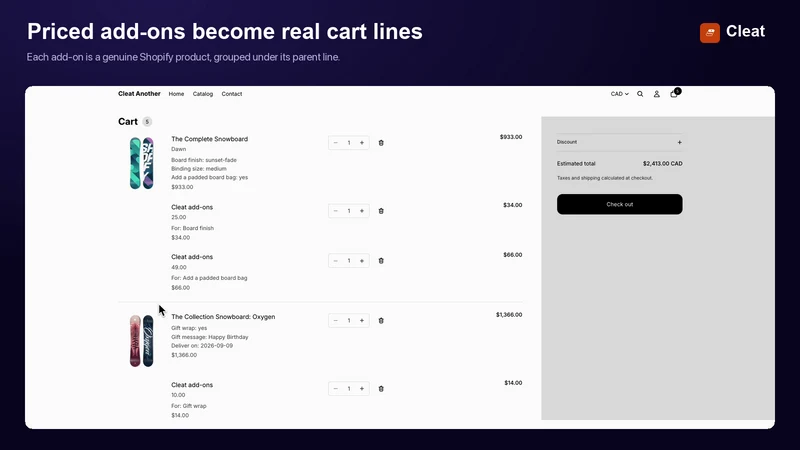Viewport: 800px width, 450px height.
Task: Decrease quantity of Collection Snowboard: Oxygen
Action: tap(336, 320)
